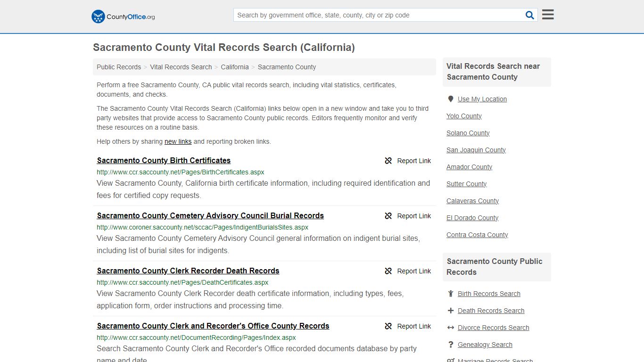Go to Calaveras County
Viewport: 644px width, 362px height.
coord(472,201)
